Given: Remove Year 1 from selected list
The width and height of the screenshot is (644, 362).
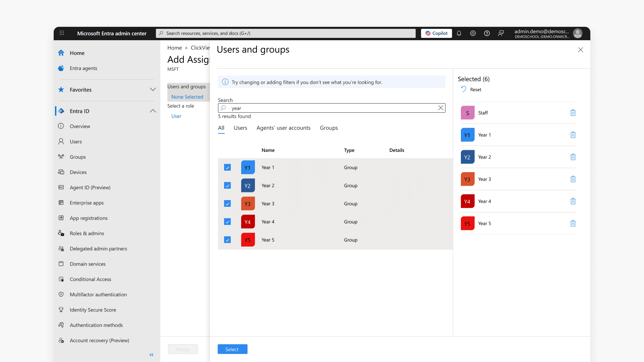Looking at the screenshot, I should [x=573, y=135].
